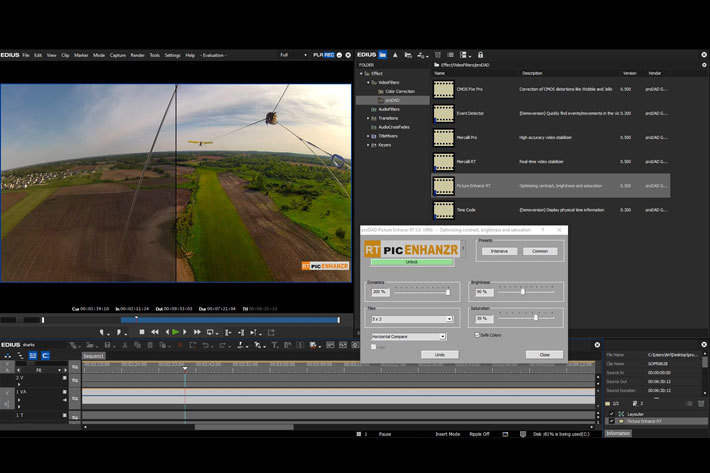Viewport: 710px width, 473px height.
Task: Select the Mercalli RT effect row
Action: 551,162
